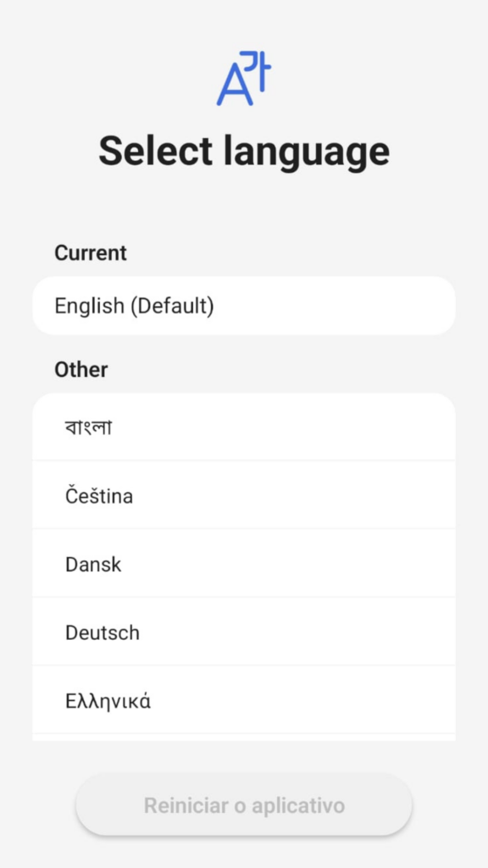The height and width of the screenshot is (868, 488).
Task: Click the word language in heading
Action: 307,153
